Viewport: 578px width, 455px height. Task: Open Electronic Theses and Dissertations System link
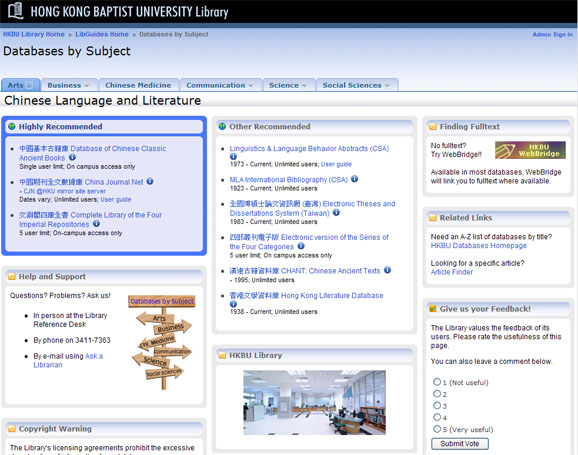[312, 208]
